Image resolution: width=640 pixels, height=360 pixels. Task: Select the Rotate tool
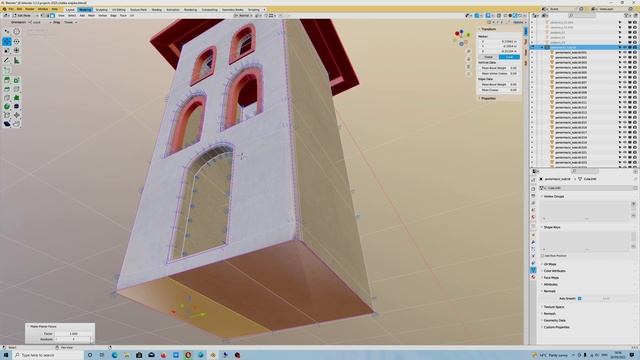click(16, 41)
